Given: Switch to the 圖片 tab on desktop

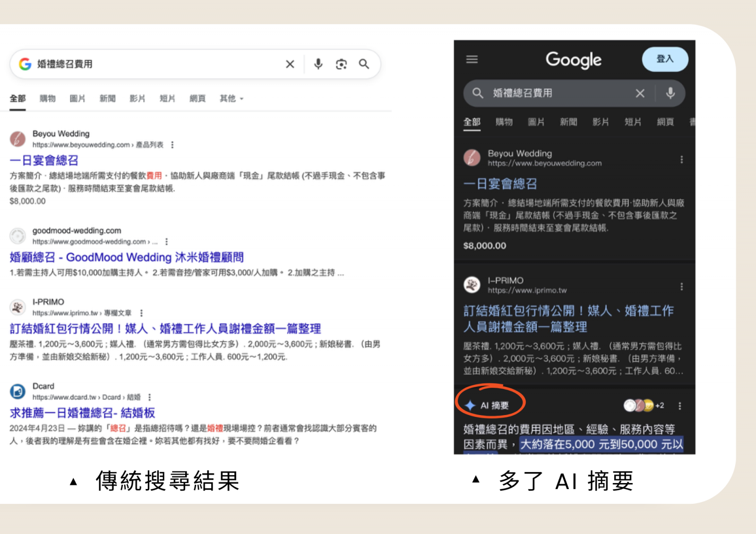Looking at the screenshot, I should point(77,99).
